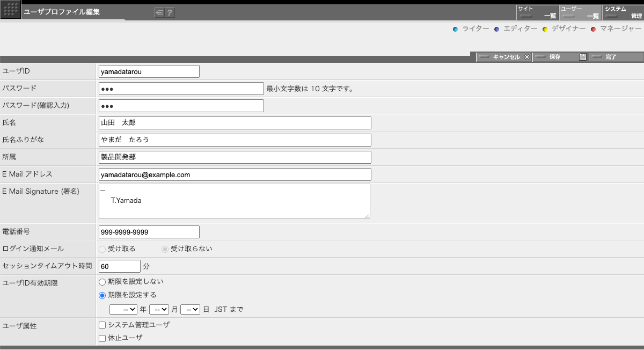The image size is (644, 350).
Task: Click the blue ライター role dot
Action: click(455, 29)
